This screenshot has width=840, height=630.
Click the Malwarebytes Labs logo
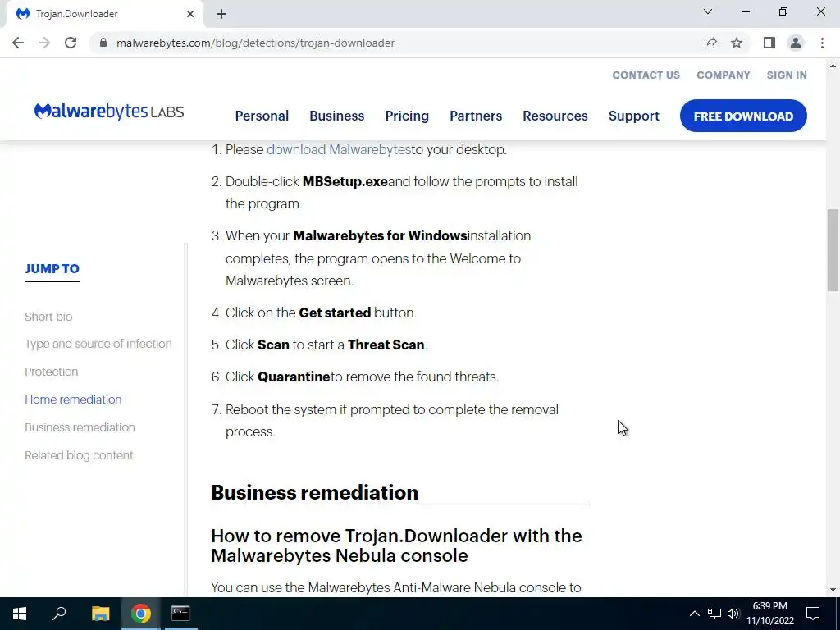[109, 112]
